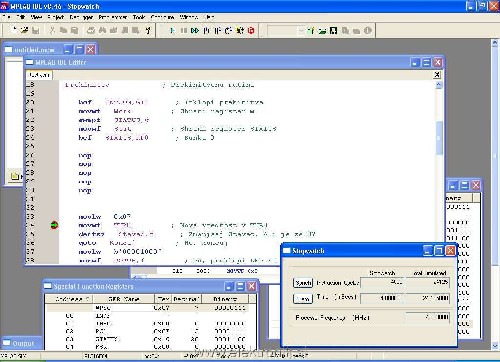Toggle the breakpoint marker in editor gutter
The height and width of the screenshot is (362, 500).
54,225
